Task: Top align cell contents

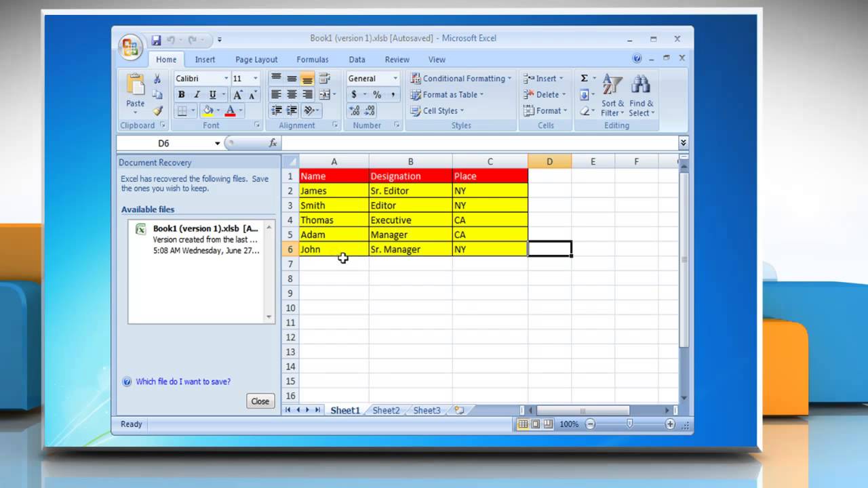Action: tap(276, 79)
